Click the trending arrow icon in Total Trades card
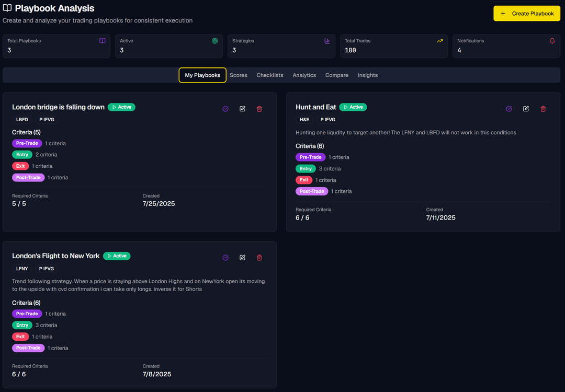 (439, 41)
